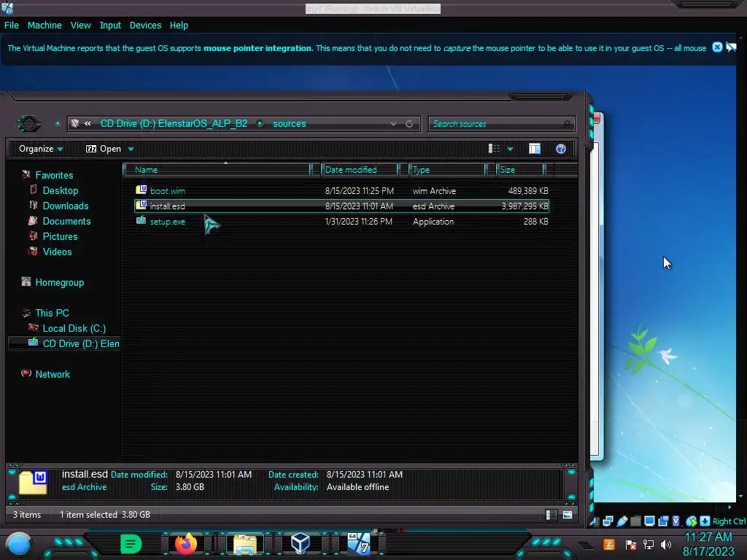
Task: Open Pictures in the navigation pane
Action: [60, 236]
